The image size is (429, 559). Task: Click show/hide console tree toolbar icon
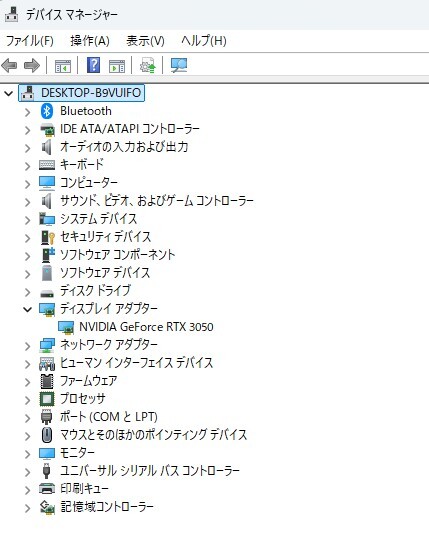click(63, 66)
